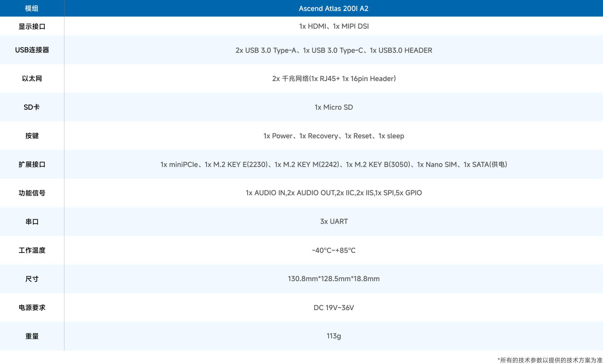Click the 113g weight value
The image size is (603, 364).
(334, 336)
